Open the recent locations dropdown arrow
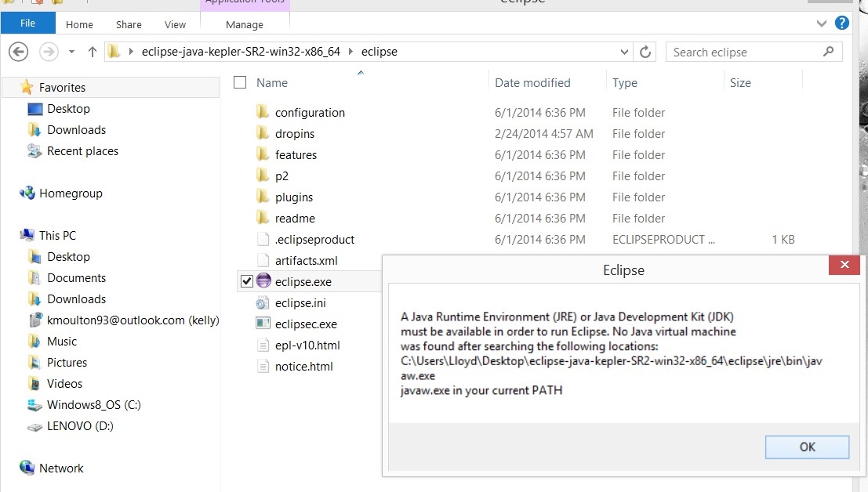868x492 pixels. click(71, 52)
